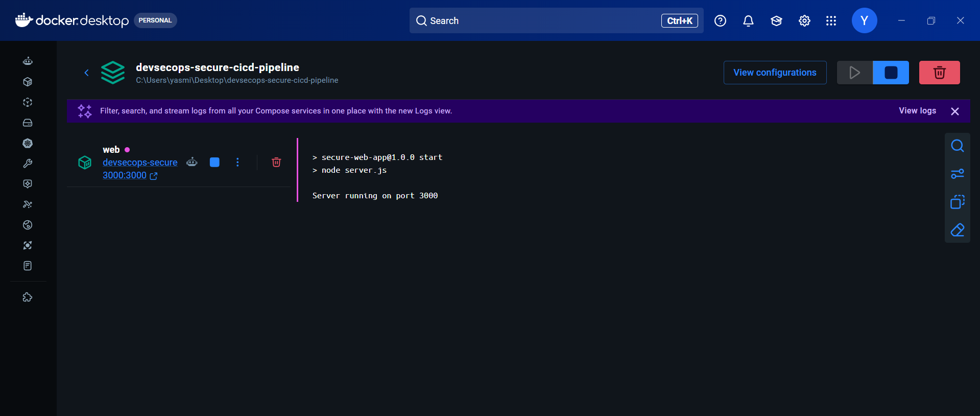This screenshot has width=980, height=416.
Task: Open the Settings gear icon
Action: click(x=804, y=20)
